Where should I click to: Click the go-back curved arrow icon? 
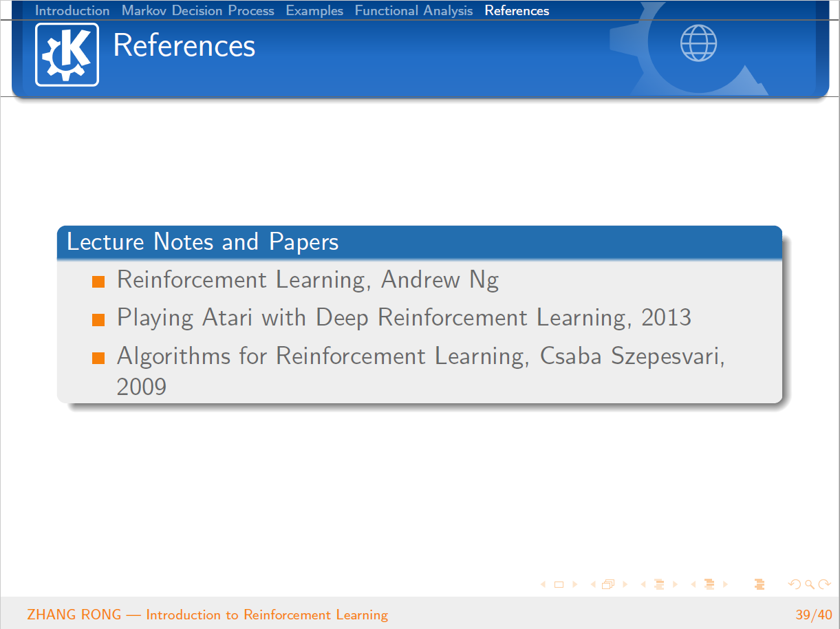tap(795, 584)
